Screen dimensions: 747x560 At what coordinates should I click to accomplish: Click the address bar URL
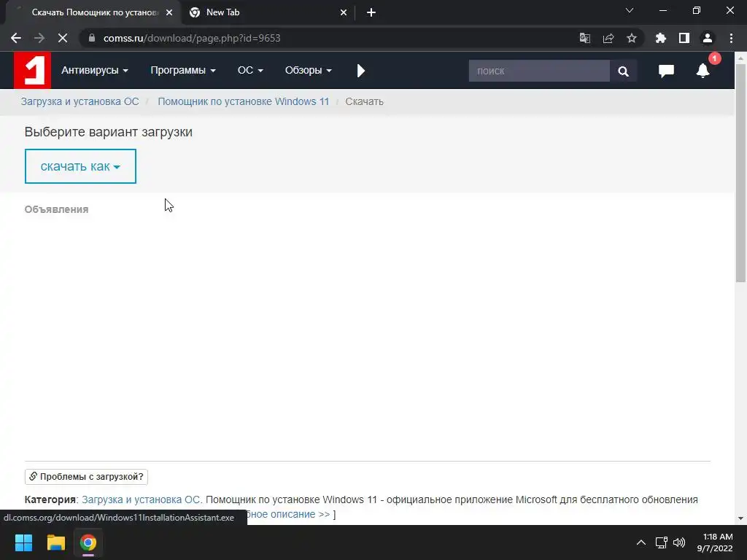point(192,38)
